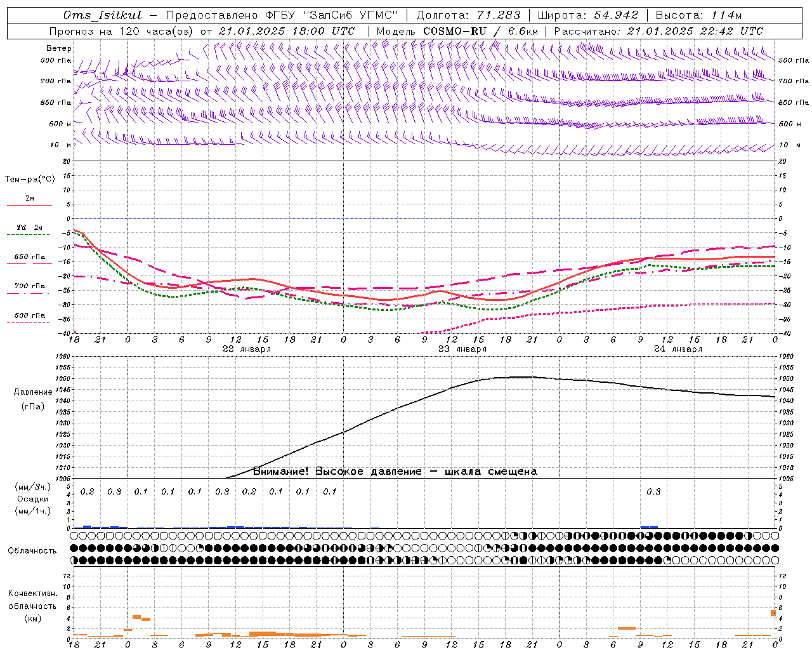812x650 pixels.
Task: Click the station name Oms_Isilkul
Action: pos(102,15)
